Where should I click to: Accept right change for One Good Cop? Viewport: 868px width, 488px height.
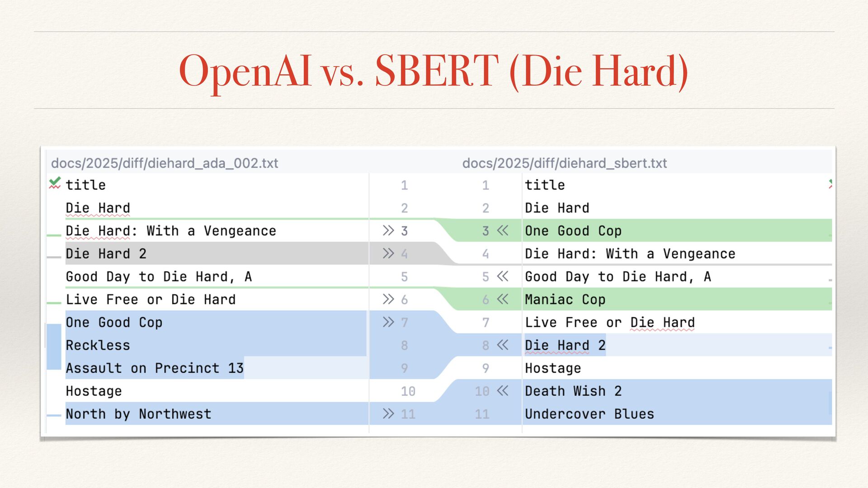click(503, 231)
